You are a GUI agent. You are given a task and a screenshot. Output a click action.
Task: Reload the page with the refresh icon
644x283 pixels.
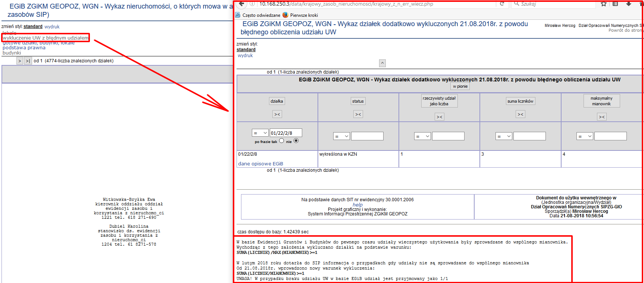502,4
